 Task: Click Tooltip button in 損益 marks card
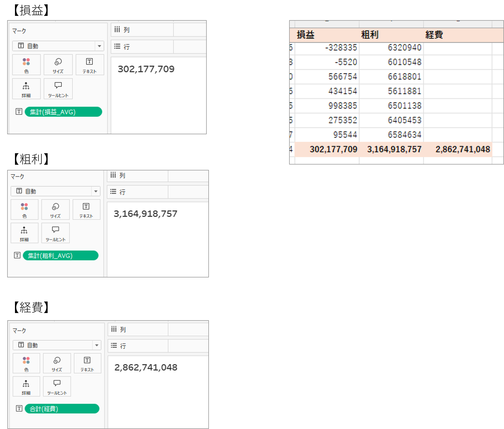(x=58, y=88)
